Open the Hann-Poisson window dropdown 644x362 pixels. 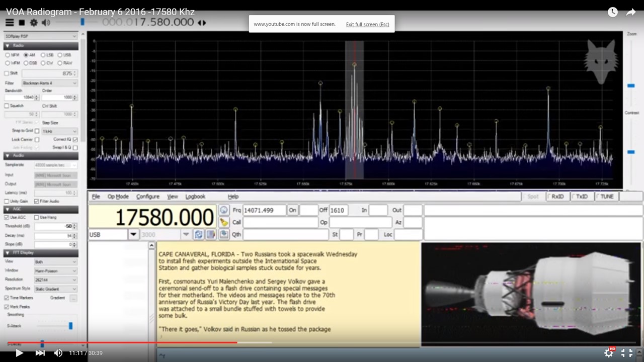(x=56, y=270)
